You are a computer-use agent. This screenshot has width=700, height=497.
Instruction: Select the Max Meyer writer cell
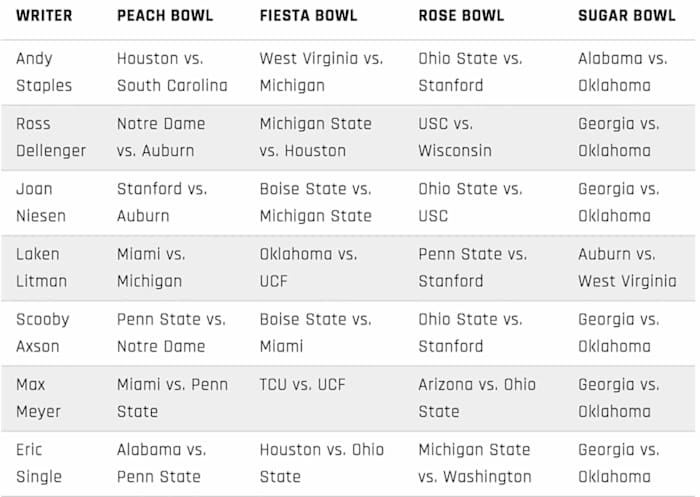[x=38, y=397]
